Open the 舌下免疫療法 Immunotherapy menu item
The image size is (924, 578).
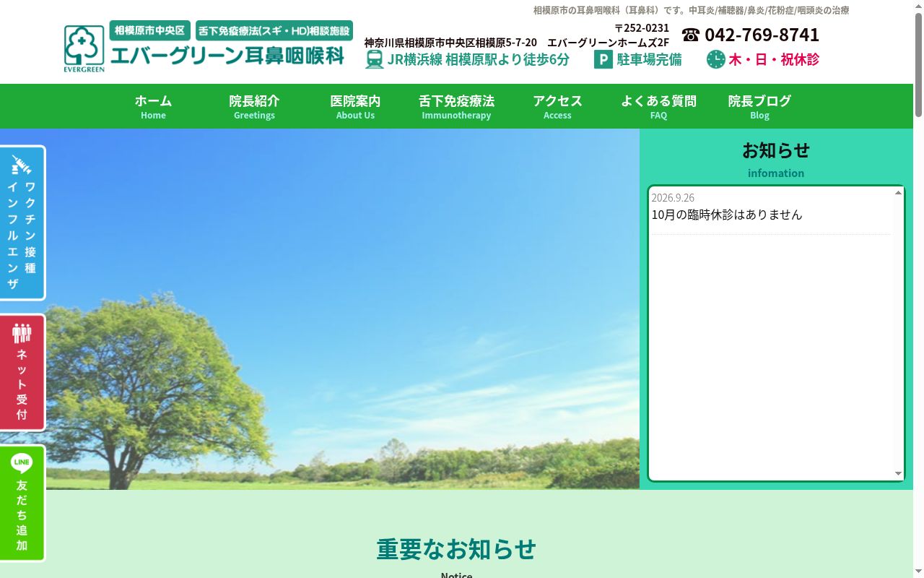pos(456,106)
